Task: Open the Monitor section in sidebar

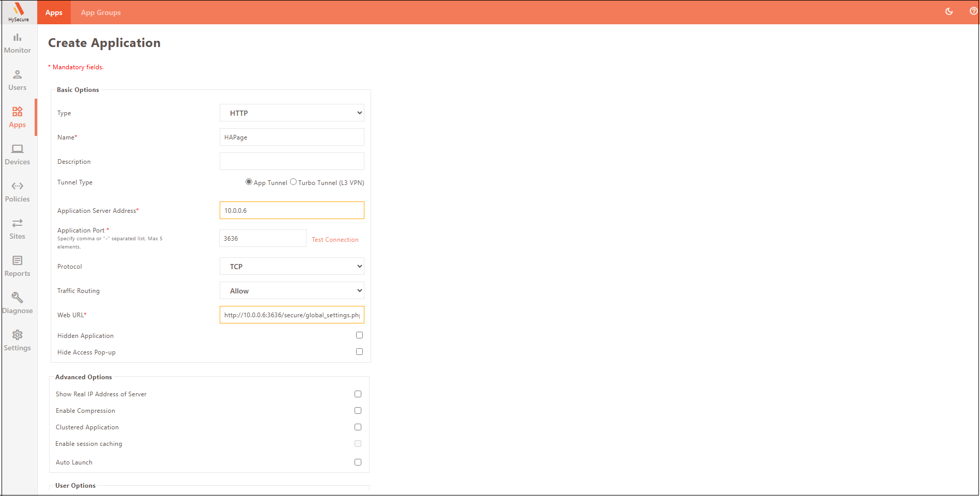Action: pos(18,43)
